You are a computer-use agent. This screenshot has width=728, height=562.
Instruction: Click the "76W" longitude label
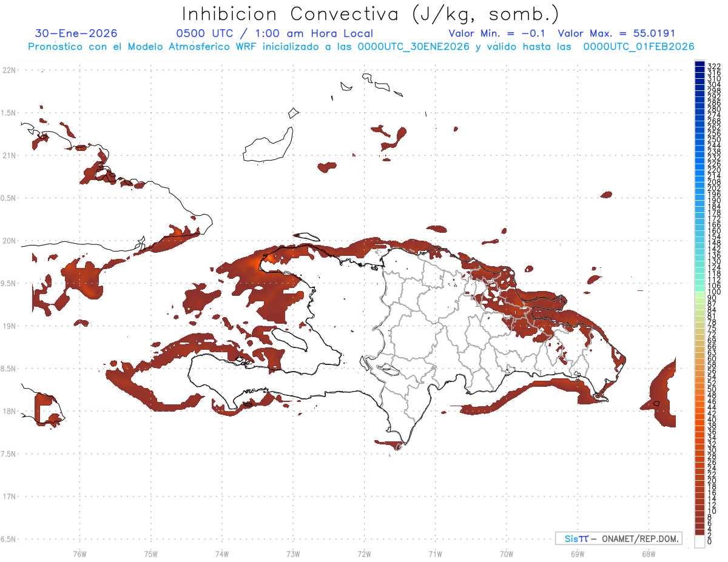click(79, 554)
